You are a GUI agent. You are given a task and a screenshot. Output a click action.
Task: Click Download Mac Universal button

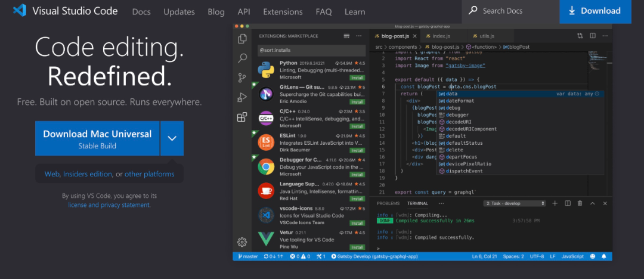point(97,138)
